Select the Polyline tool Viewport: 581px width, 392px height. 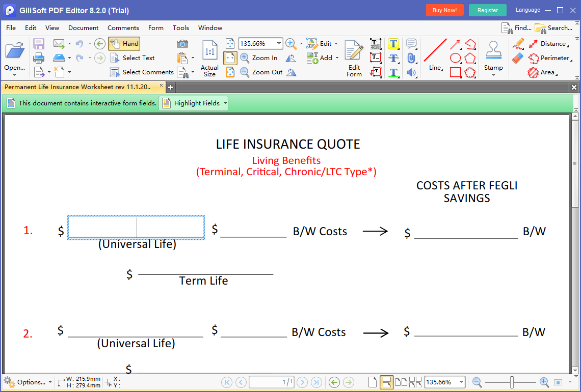click(x=470, y=44)
